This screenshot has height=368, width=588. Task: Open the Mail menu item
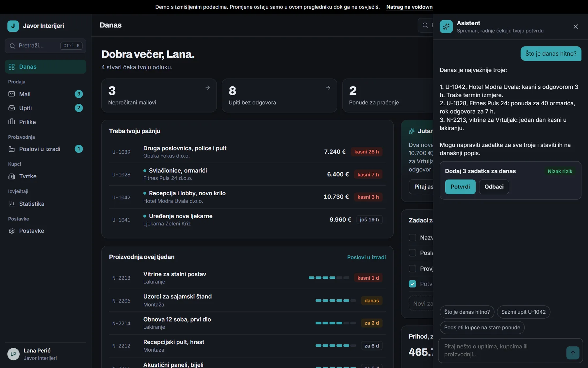pyautogui.click(x=45, y=94)
